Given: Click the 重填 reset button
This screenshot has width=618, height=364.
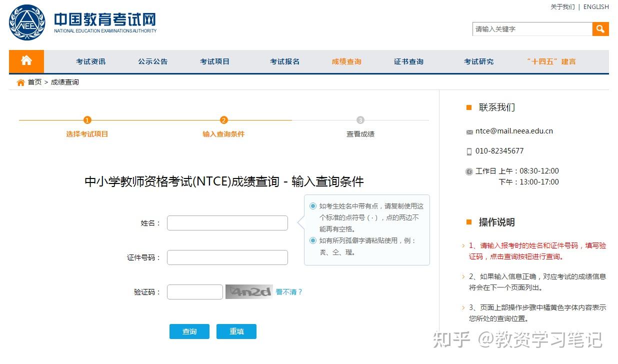Looking at the screenshot, I should pyautogui.click(x=236, y=331).
